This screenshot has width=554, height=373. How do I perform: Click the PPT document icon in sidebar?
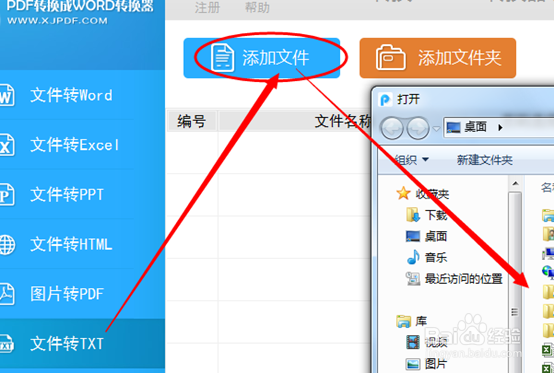point(6,194)
